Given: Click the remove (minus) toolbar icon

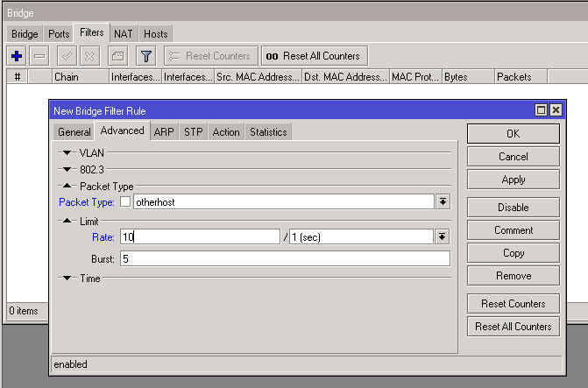Looking at the screenshot, I should pyautogui.click(x=39, y=56).
